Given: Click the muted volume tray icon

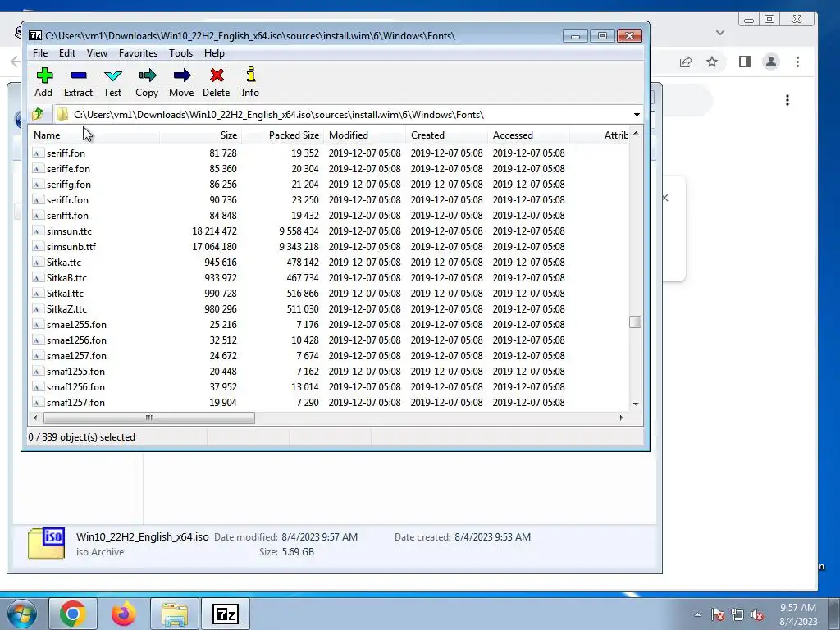Looking at the screenshot, I should pos(757,614).
